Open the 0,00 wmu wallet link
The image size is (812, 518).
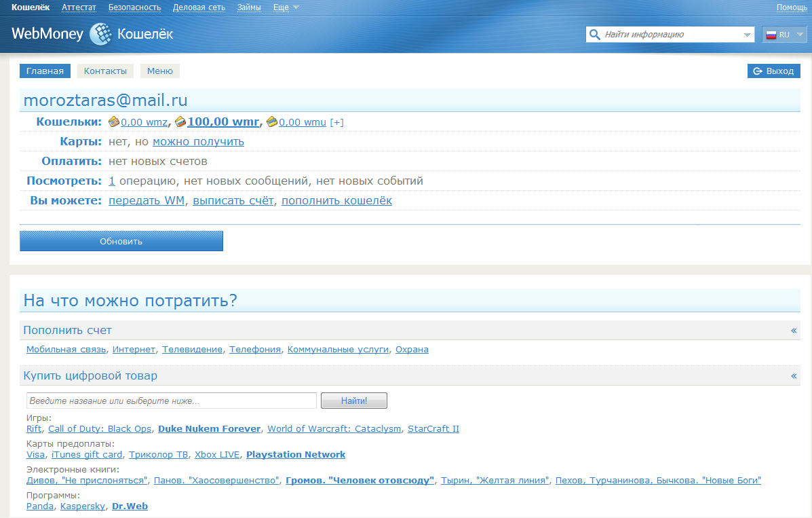point(303,122)
